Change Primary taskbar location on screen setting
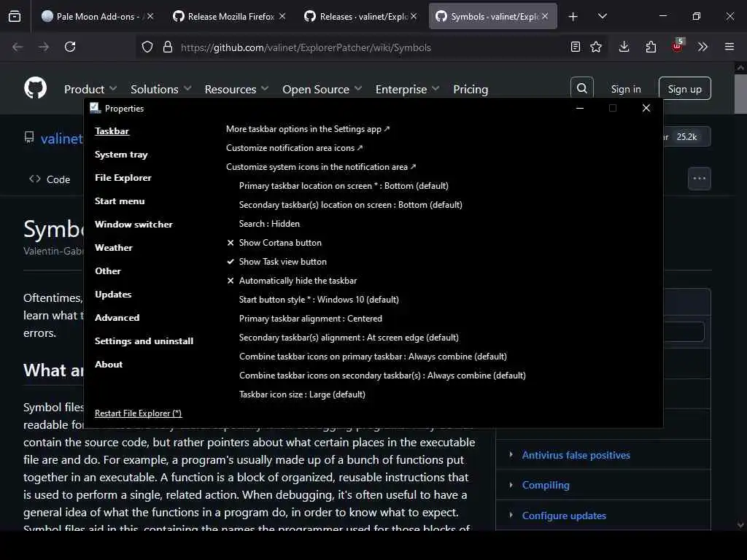Screen dimensions: 747x560 pyautogui.click(x=344, y=186)
